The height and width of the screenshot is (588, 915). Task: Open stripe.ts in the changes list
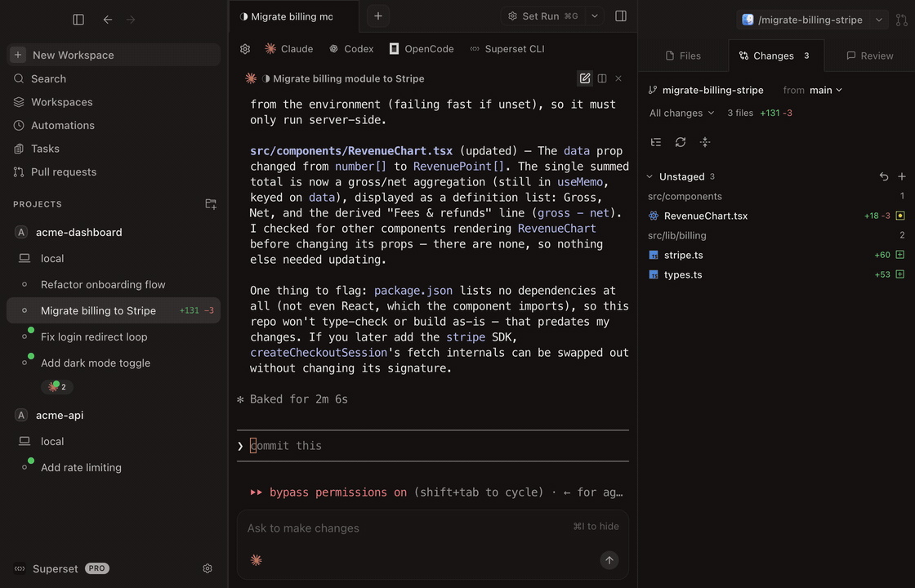tap(776, 255)
